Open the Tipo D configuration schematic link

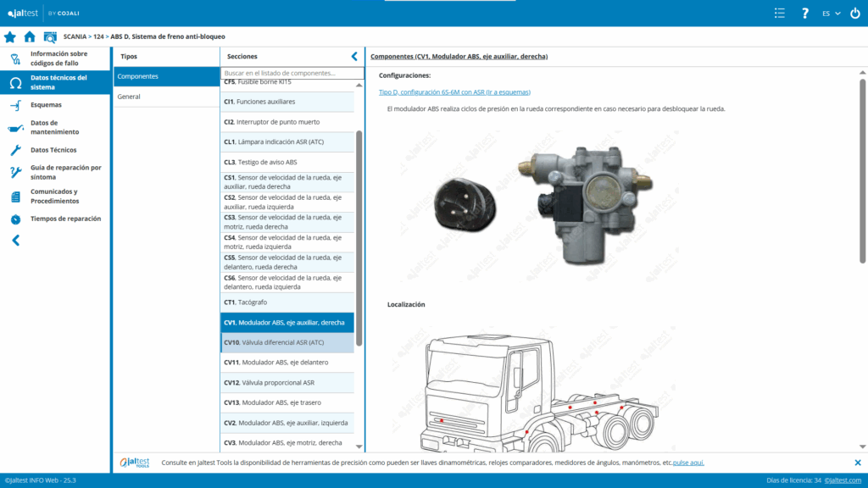pyautogui.click(x=454, y=91)
